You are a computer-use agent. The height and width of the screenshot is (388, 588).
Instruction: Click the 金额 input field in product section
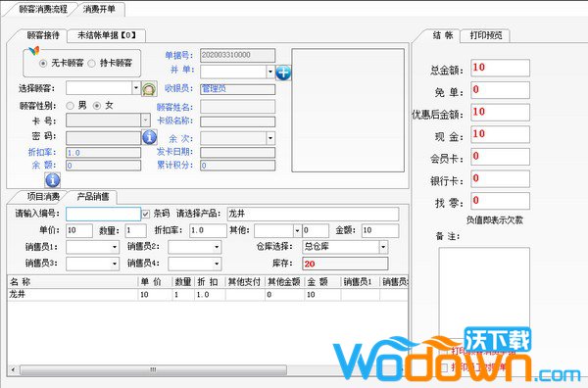click(x=380, y=230)
